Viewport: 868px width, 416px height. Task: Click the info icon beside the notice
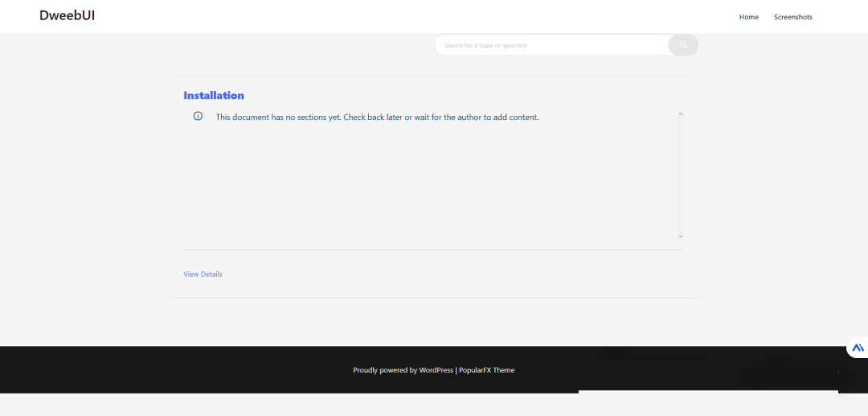[198, 117]
